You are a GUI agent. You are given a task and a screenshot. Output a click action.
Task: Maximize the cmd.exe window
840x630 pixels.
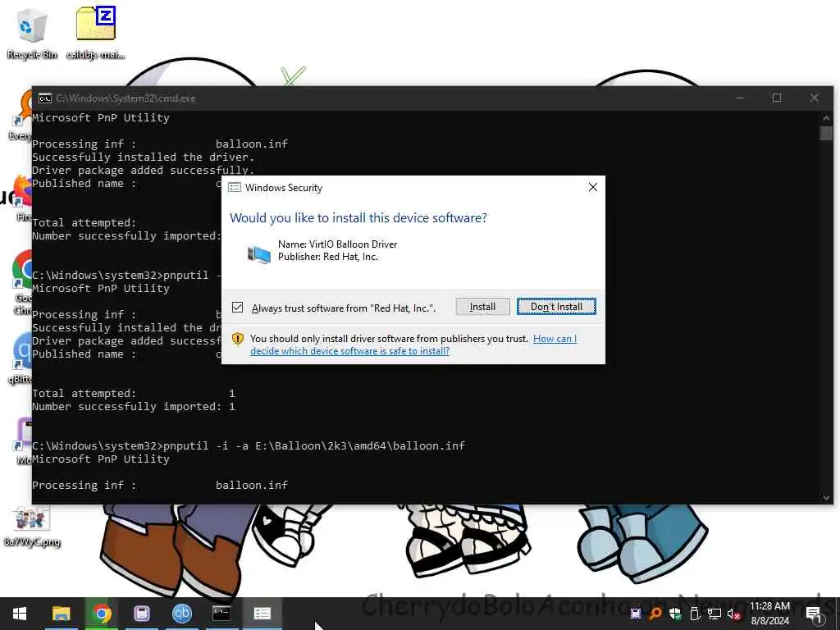click(x=777, y=98)
